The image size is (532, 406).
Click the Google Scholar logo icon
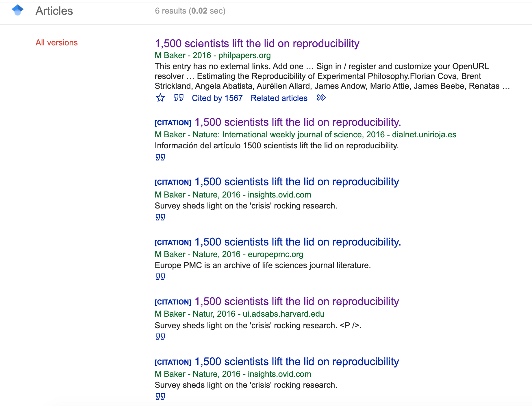click(x=18, y=10)
